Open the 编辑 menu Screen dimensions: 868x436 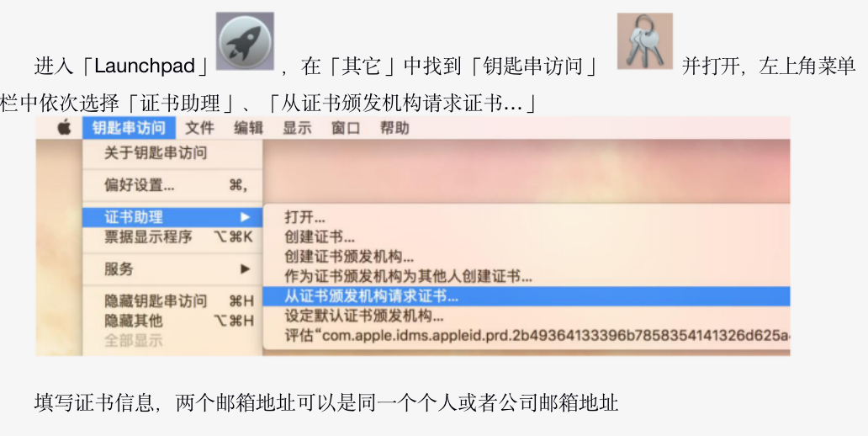pos(249,128)
